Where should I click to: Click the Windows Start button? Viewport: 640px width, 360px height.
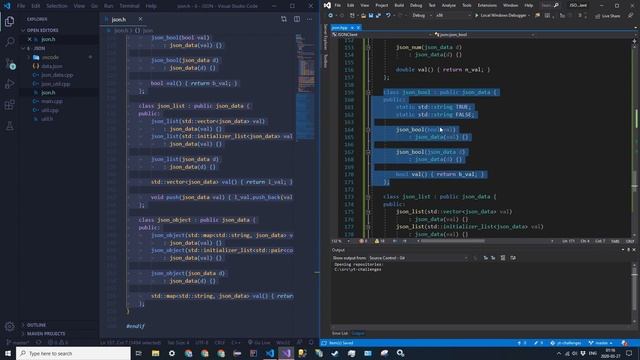coord(8,353)
